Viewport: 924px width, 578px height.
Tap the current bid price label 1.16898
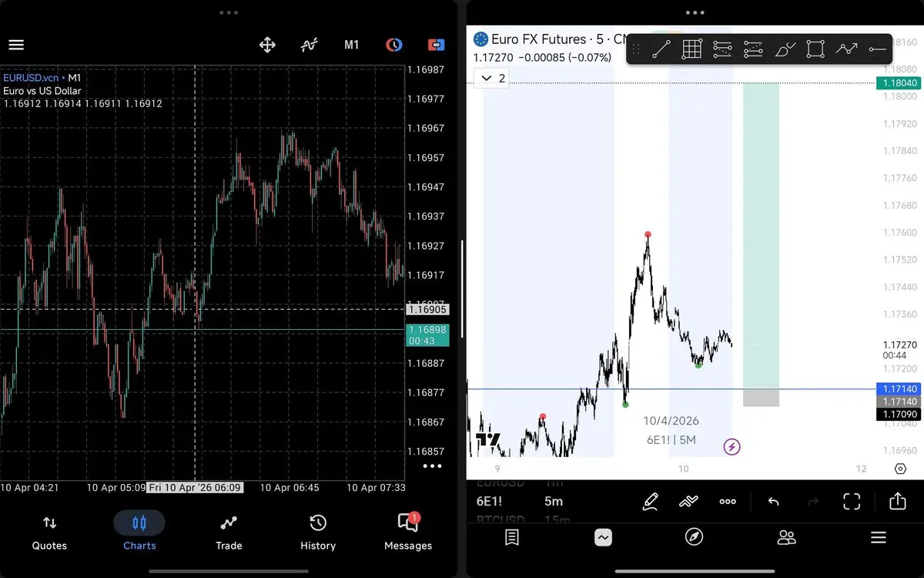[x=427, y=335]
